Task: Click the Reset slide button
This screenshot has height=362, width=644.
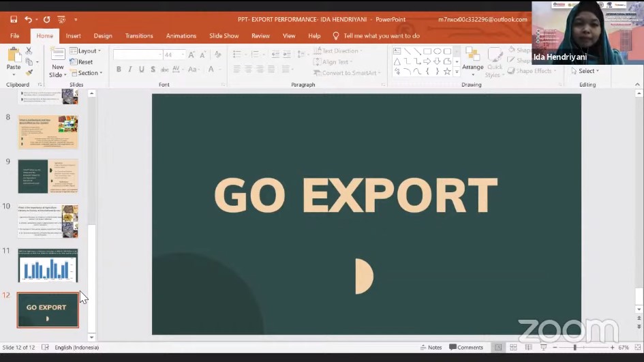Action: (81, 62)
